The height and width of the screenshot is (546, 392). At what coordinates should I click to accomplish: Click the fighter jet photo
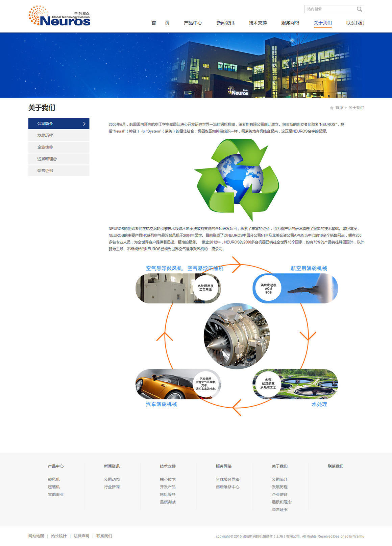[x=295, y=288]
